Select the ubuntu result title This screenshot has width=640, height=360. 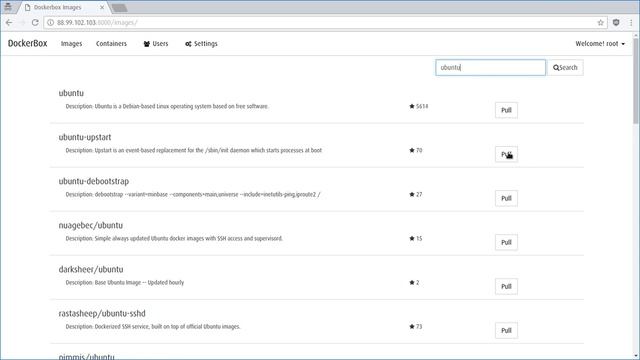click(x=71, y=93)
